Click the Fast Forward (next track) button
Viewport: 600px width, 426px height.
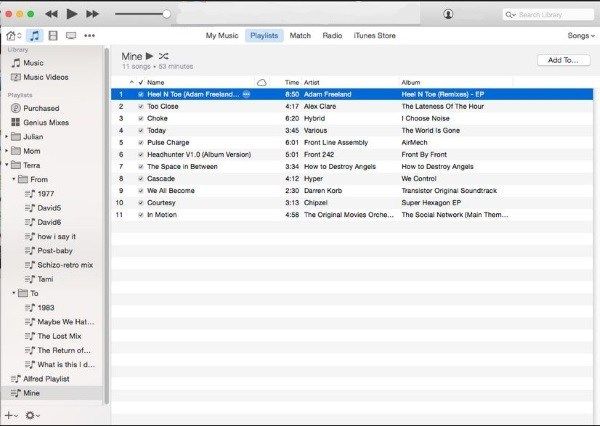pos(92,14)
